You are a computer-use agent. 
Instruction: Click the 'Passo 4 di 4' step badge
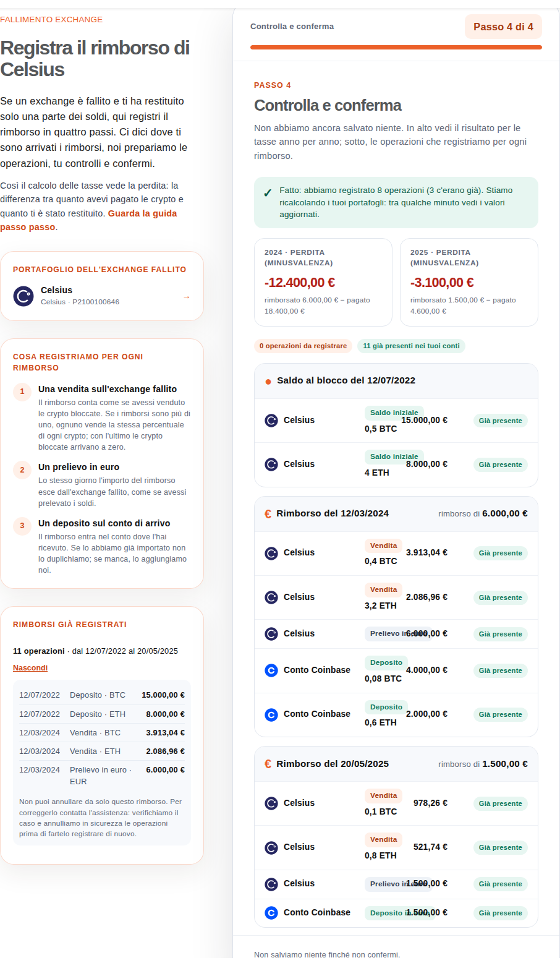pos(503,27)
